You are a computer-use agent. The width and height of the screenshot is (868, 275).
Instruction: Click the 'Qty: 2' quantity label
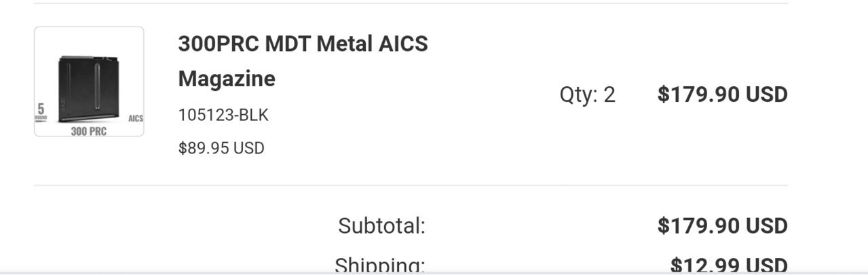click(588, 95)
